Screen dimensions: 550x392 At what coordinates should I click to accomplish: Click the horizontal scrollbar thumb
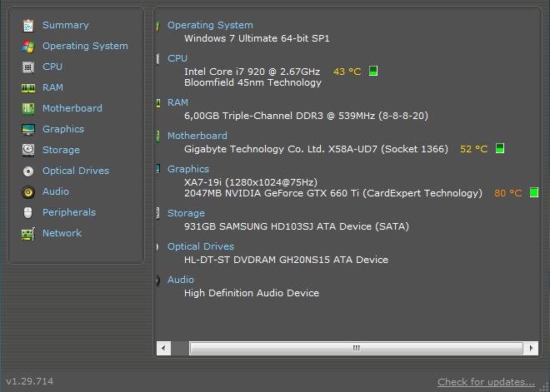[357, 348]
